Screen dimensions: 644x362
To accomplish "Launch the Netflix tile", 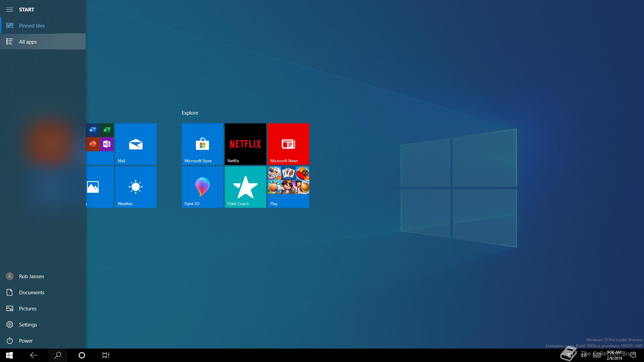I will pos(246,144).
